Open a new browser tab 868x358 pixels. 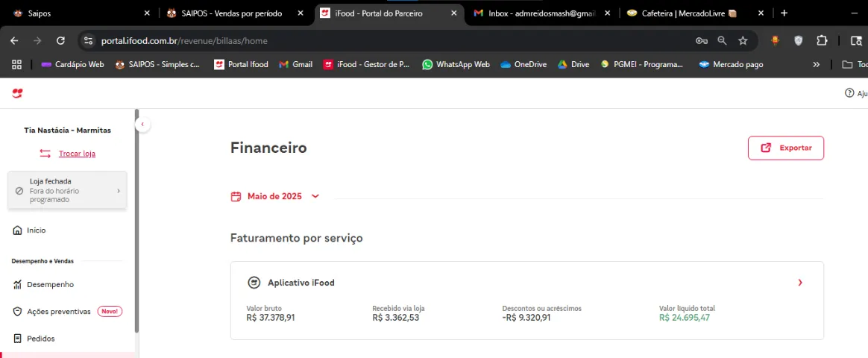(x=784, y=13)
